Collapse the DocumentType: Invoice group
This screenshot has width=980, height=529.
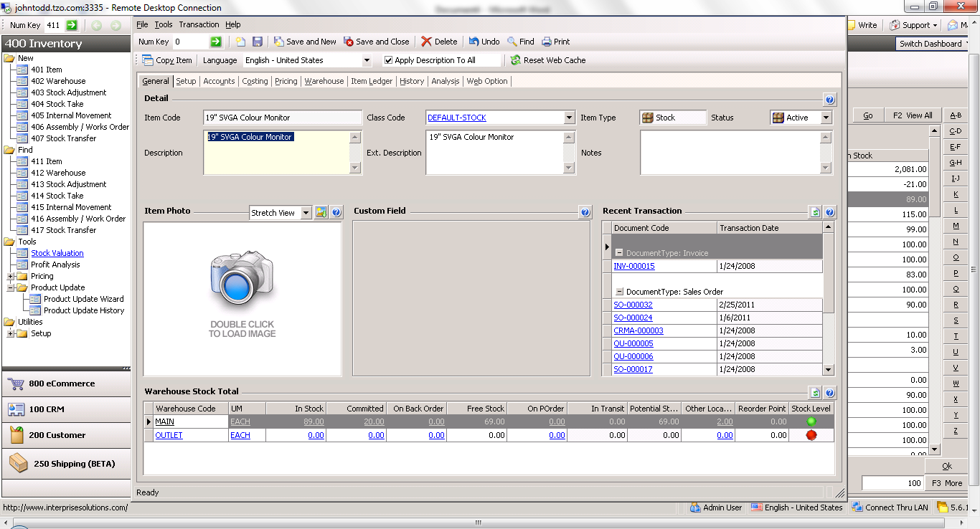[x=619, y=253]
